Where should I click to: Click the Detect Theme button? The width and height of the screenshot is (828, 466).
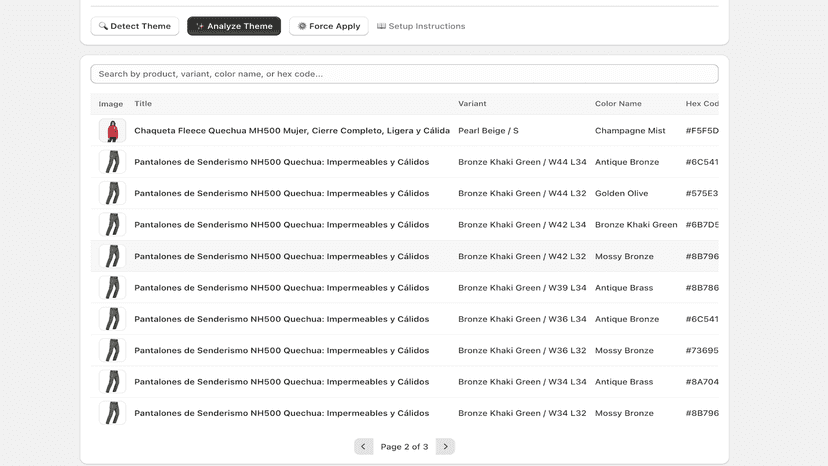pyautogui.click(x=135, y=26)
